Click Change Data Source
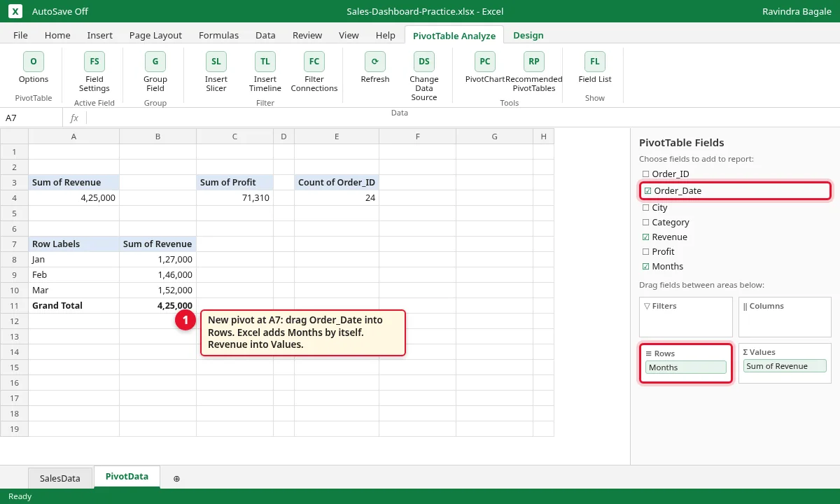 click(x=424, y=77)
